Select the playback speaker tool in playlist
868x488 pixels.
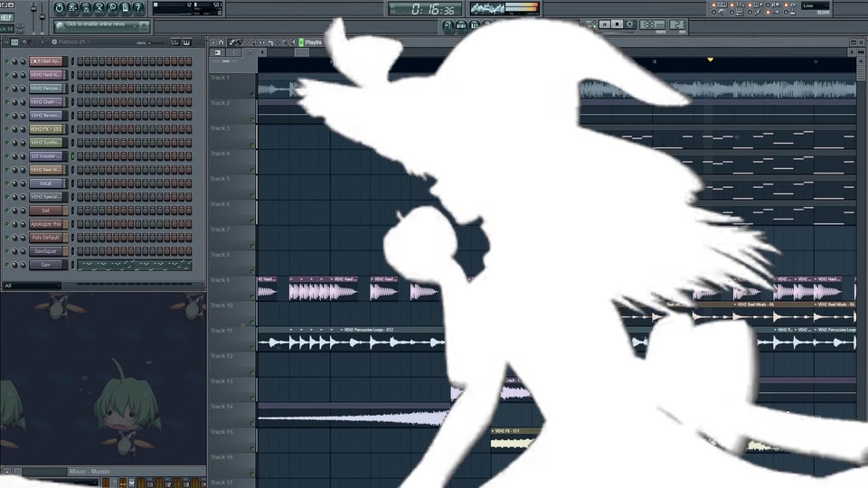tap(293, 42)
